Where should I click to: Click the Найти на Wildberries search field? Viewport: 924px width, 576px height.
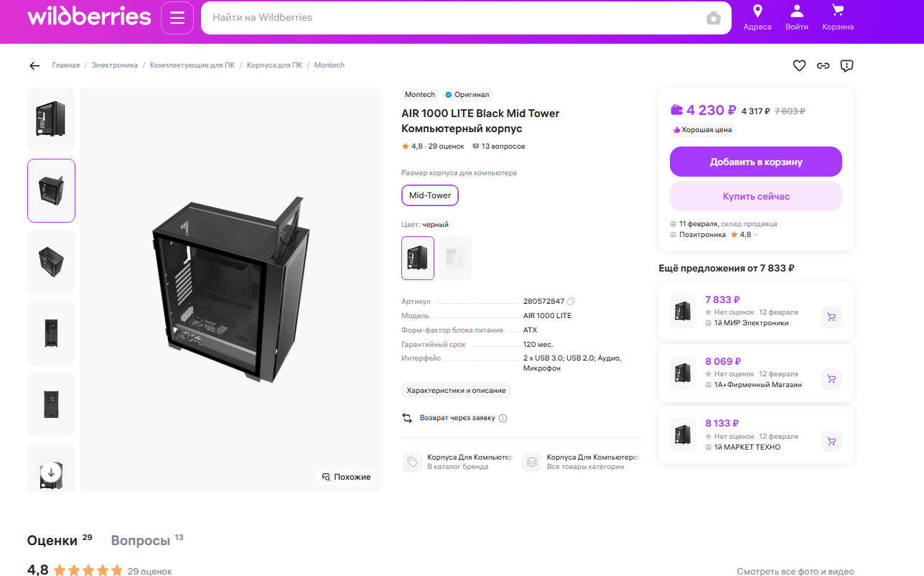point(452,18)
